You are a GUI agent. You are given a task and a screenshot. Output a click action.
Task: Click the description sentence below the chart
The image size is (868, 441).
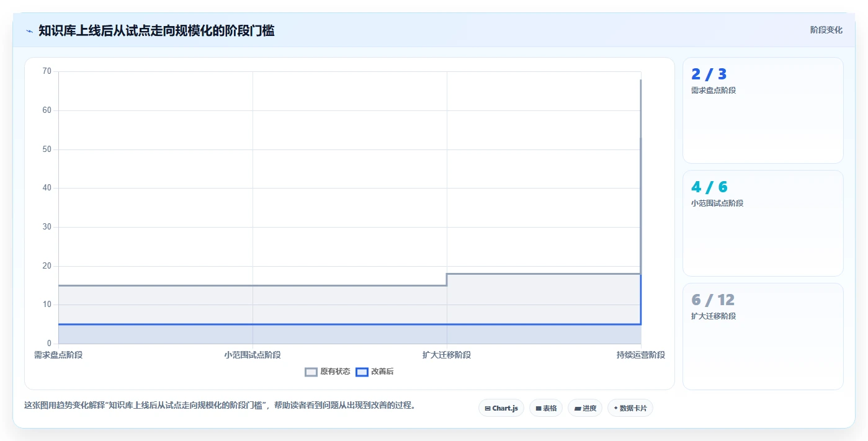(x=220, y=406)
